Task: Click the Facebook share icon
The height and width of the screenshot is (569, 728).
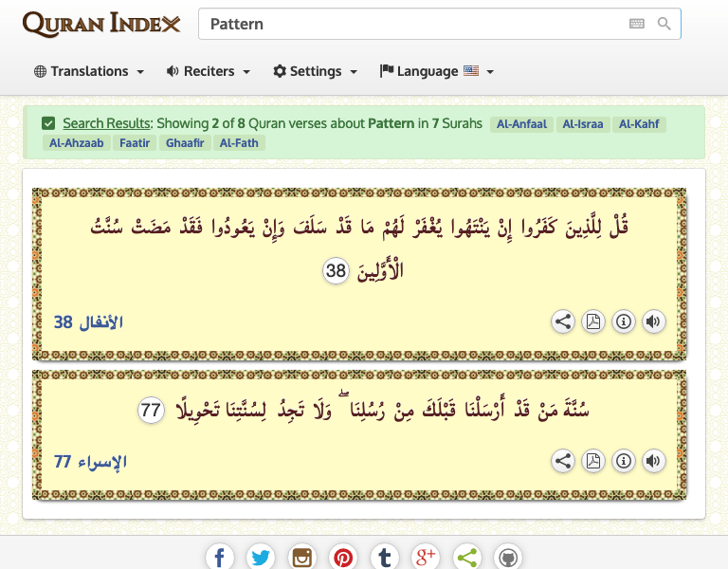Action: [219, 557]
